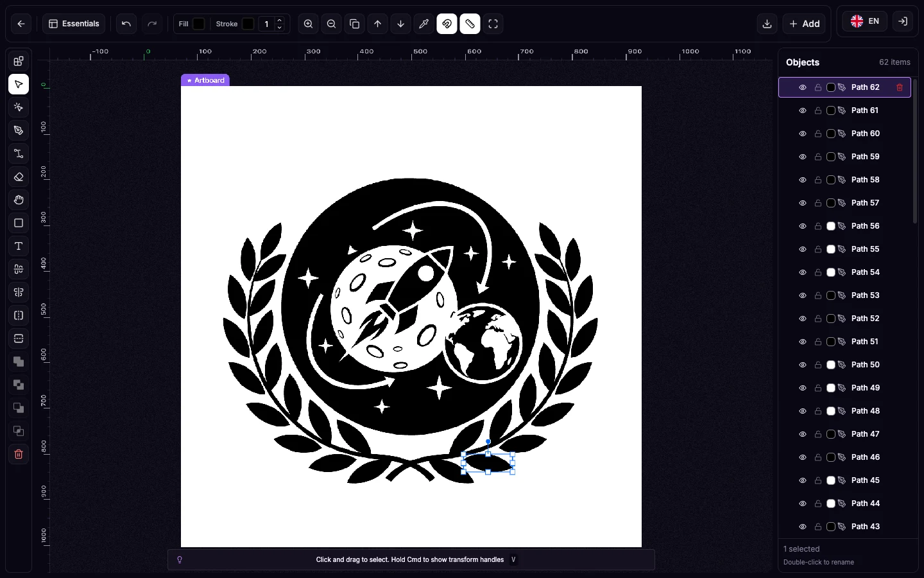Click the Add button

coord(804,24)
